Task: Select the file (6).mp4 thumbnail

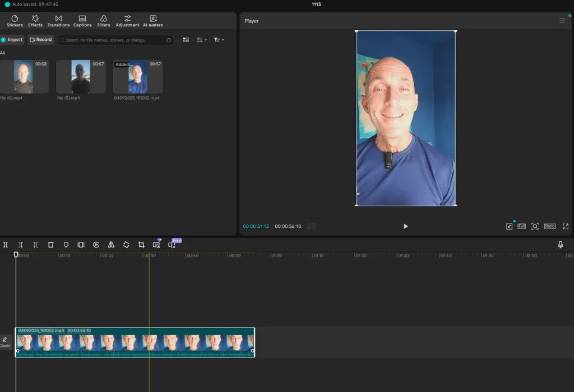Action: click(24, 77)
